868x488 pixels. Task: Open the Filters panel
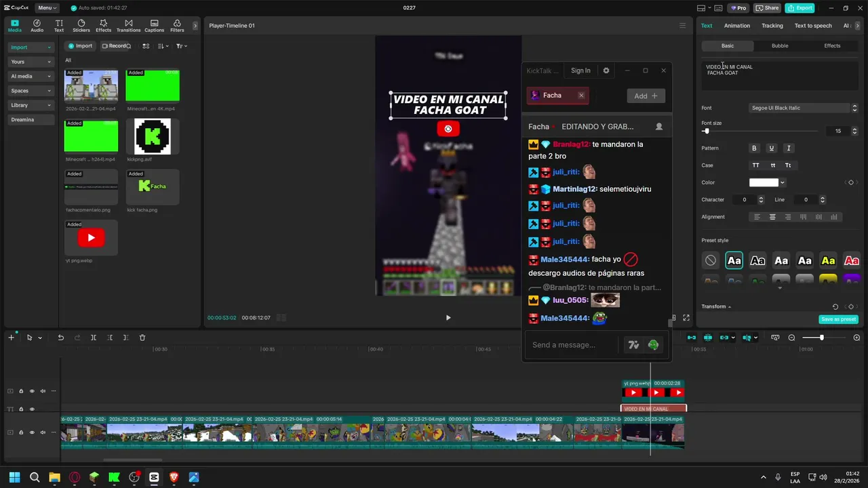[177, 26]
